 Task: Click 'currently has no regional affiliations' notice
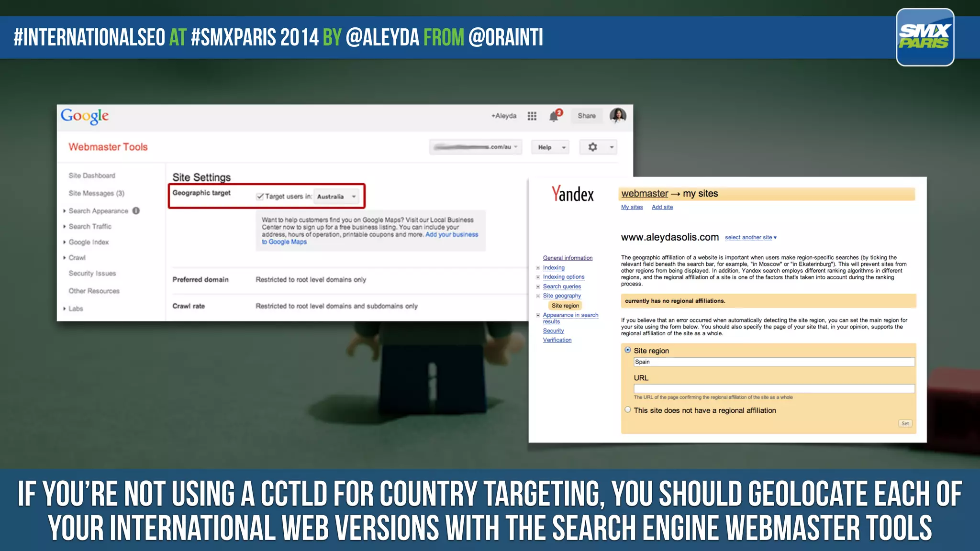click(768, 301)
